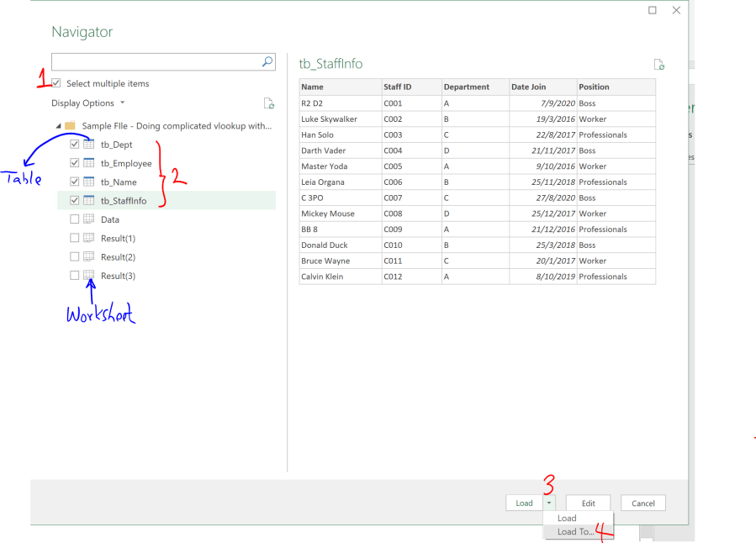Check the Result(1) checkbox
Screen dimensions: 756x543
pyautogui.click(x=75, y=239)
